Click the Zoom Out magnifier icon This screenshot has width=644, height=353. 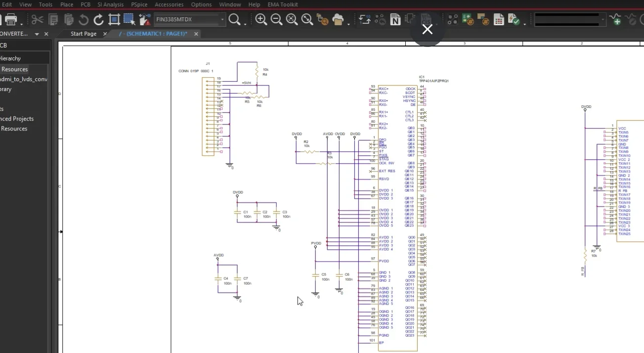(276, 20)
